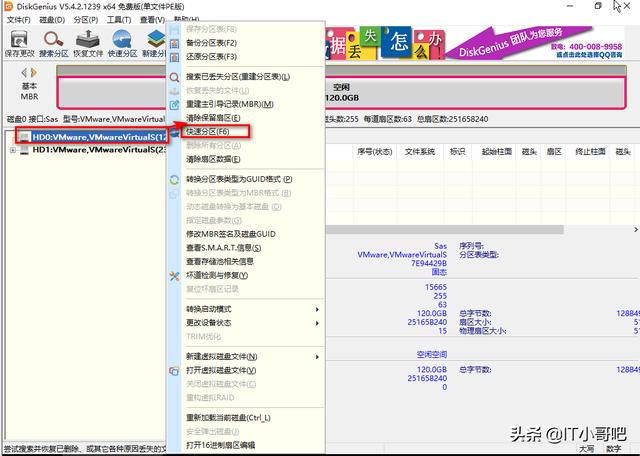
Task: Click the 7E94429B value
Action: (429, 263)
